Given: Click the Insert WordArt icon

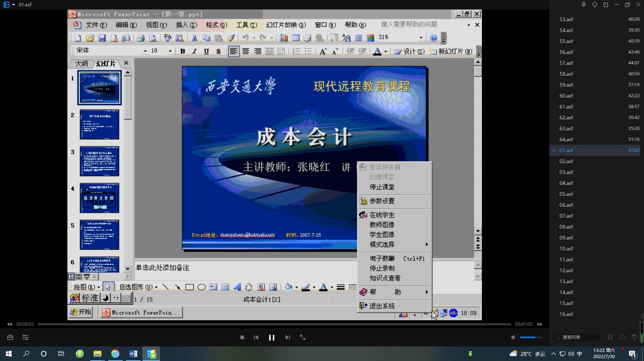Looking at the screenshot, I should pyautogui.click(x=237, y=287).
